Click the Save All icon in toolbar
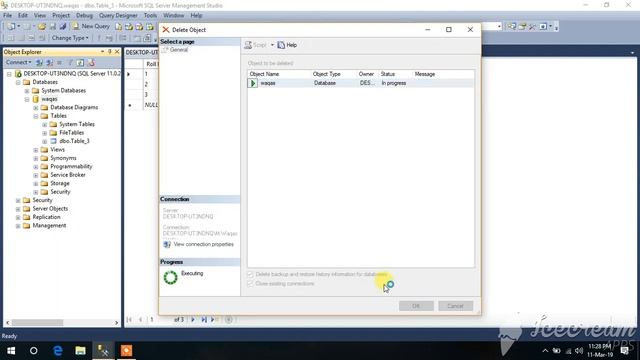 pos(63,27)
